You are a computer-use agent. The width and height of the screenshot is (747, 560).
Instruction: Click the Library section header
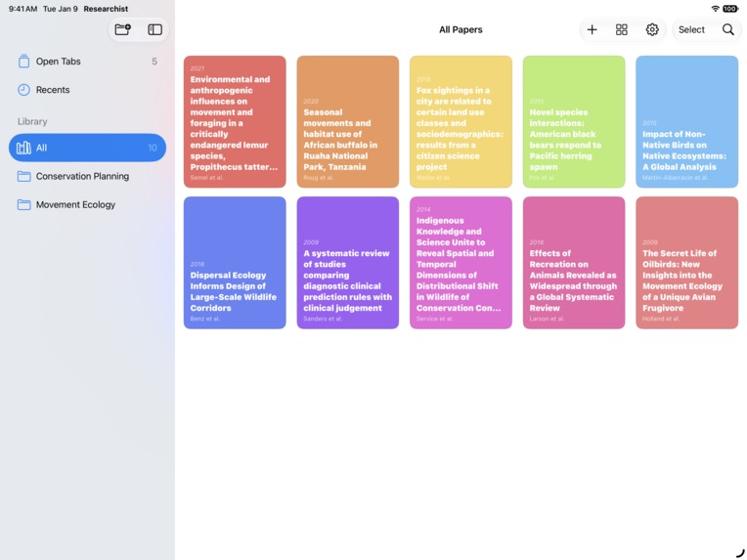(32, 121)
